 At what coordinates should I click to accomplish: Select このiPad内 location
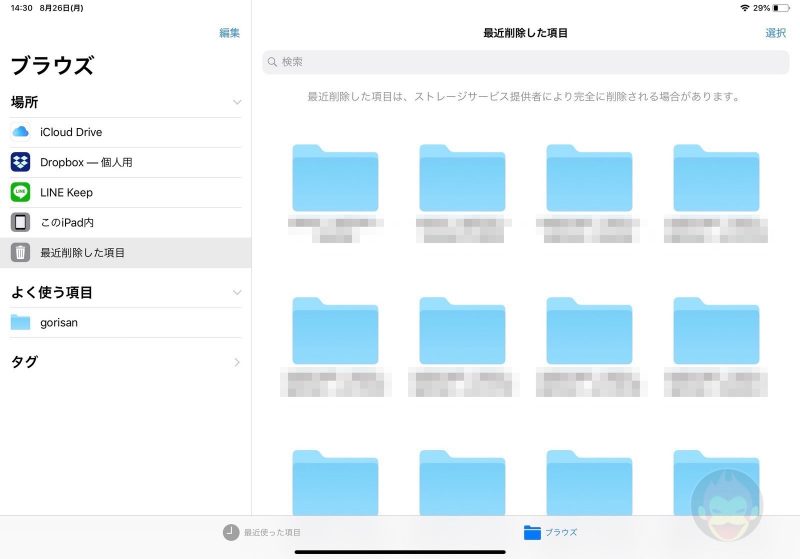coord(126,222)
